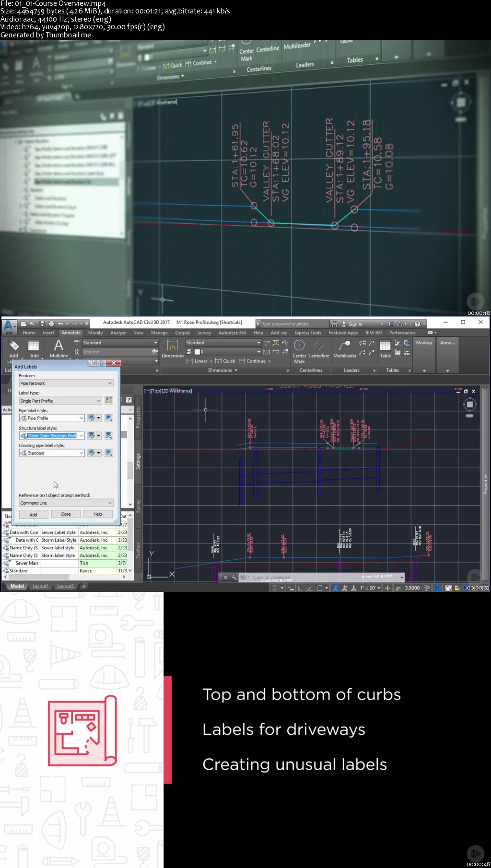Select the Multileader tool
The image size is (491, 868).
pyautogui.click(x=345, y=348)
